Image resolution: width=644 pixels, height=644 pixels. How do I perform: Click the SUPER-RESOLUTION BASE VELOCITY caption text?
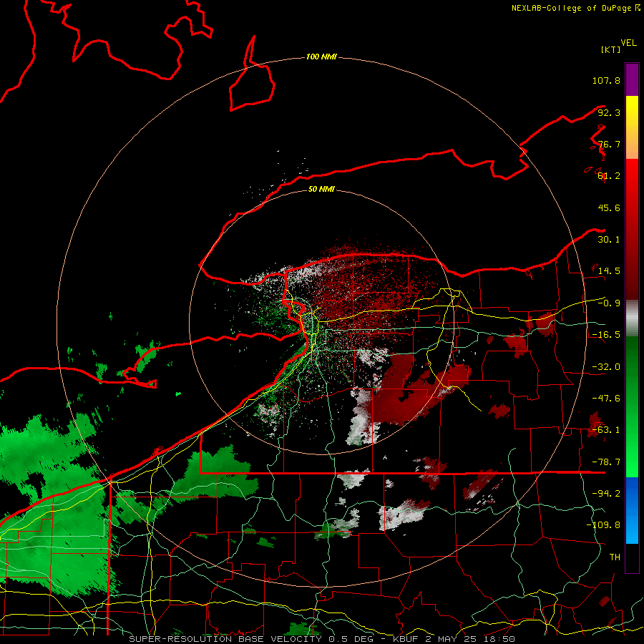tap(225, 639)
